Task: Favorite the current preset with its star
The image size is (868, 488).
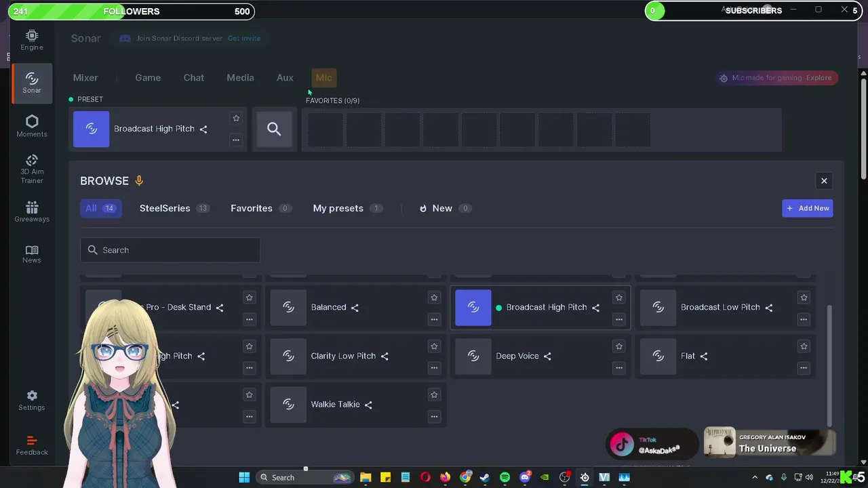Action: (x=236, y=118)
